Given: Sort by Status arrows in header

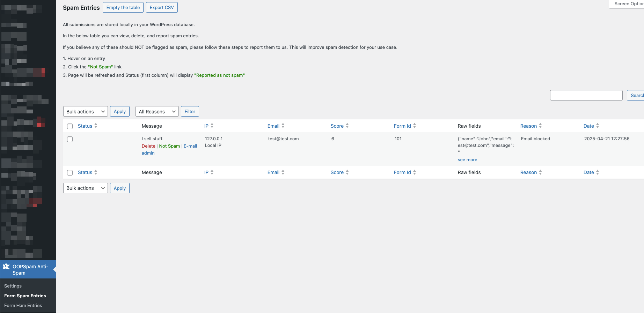Looking at the screenshot, I should click(x=96, y=126).
